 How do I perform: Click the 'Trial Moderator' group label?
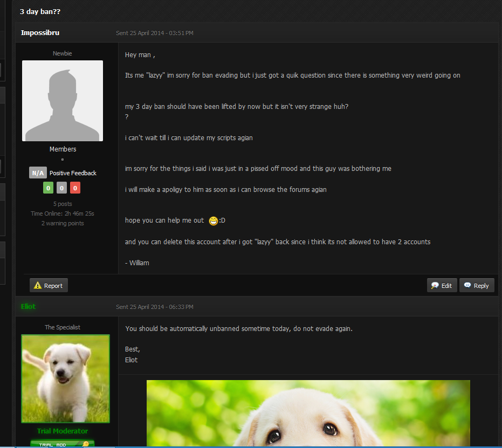point(63,431)
